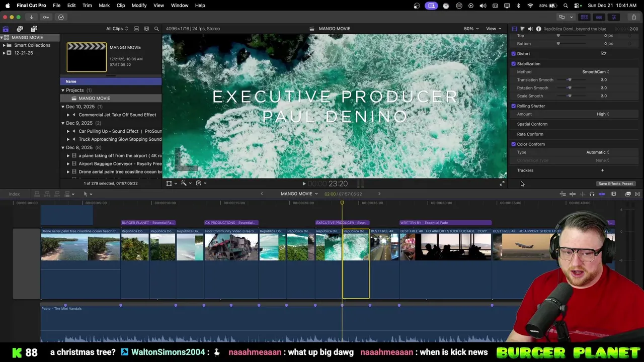This screenshot has height=362, width=644.
Task: Open macOS Spotlight search icon
Action: [566, 6]
